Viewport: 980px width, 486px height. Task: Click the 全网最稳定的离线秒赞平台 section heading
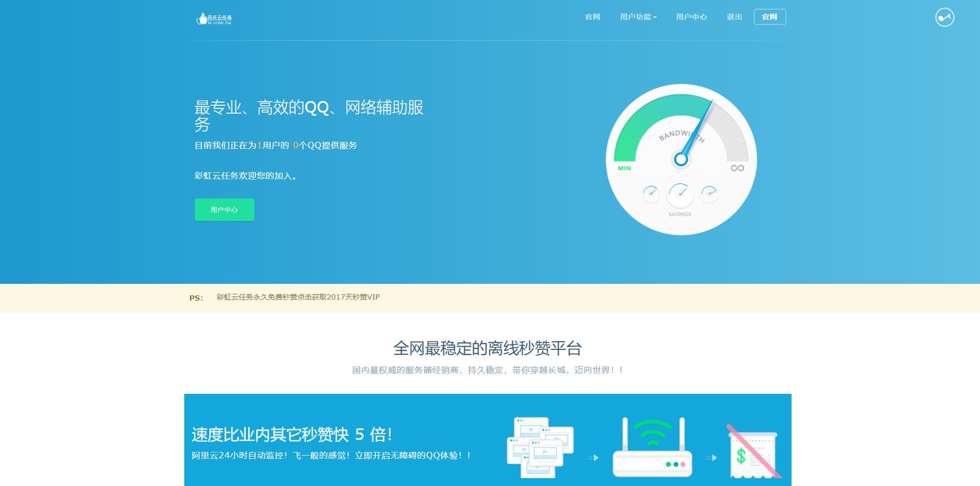(487, 348)
